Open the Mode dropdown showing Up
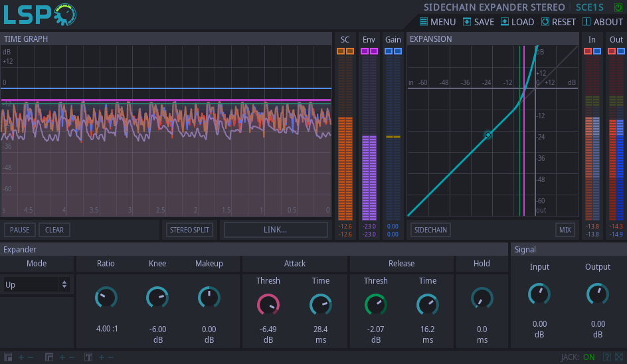 (37, 284)
